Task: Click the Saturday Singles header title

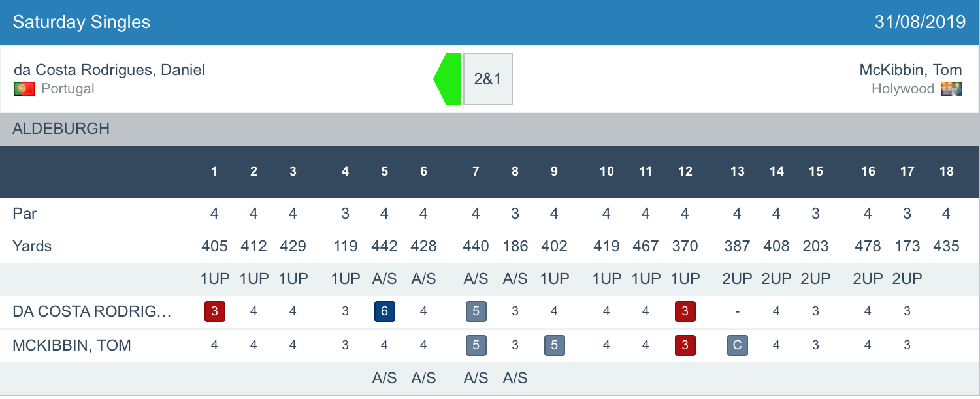Action: pyautogui.click(x=82, y=22)
